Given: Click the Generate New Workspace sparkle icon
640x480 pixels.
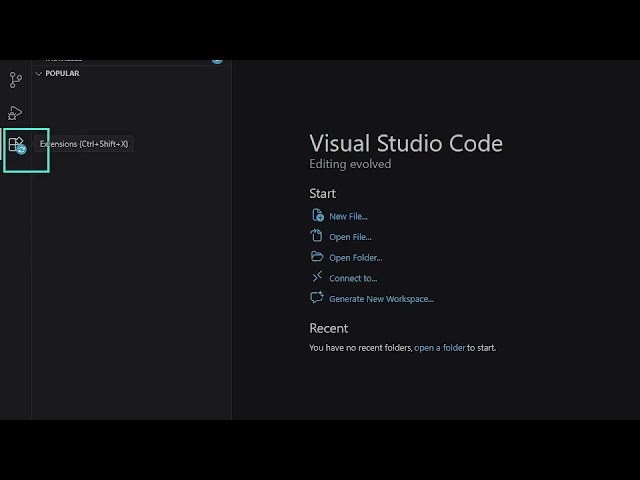Looking at the screenshot, I should (317, 297).
